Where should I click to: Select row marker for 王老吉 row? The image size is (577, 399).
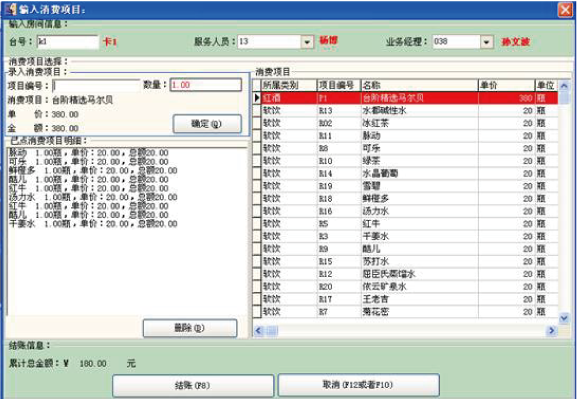257,299
